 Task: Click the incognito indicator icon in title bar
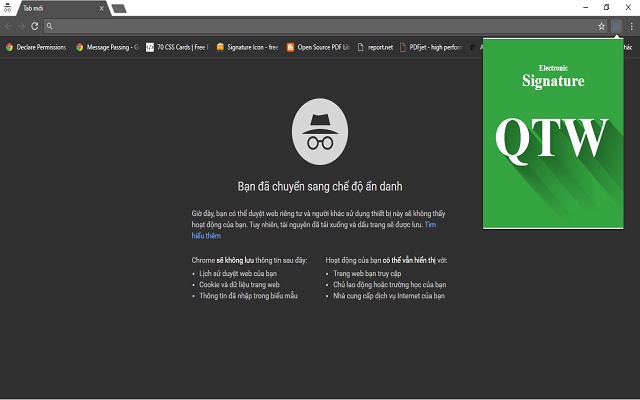coord(7,8)
